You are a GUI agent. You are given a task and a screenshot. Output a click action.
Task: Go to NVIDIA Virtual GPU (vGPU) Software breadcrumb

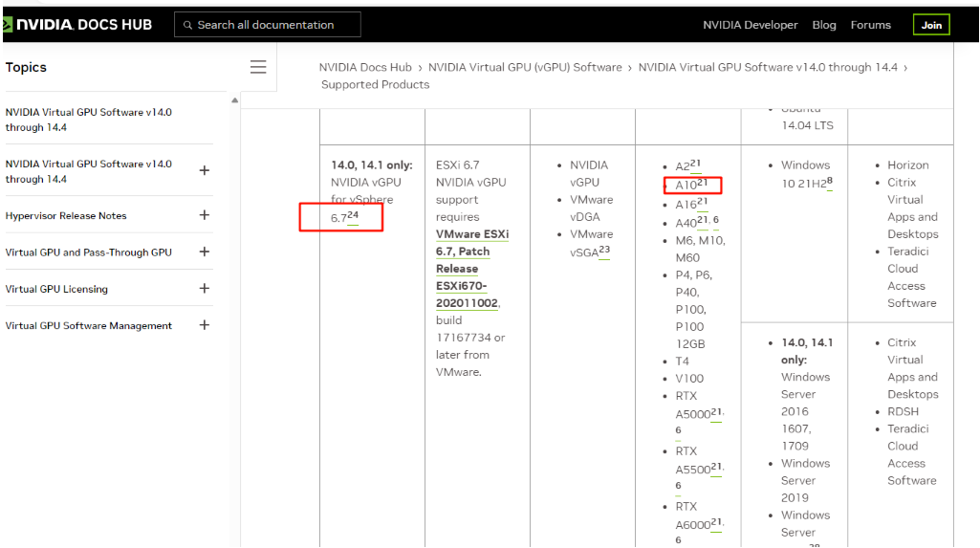pyautogui.click(x=525, y=67)
